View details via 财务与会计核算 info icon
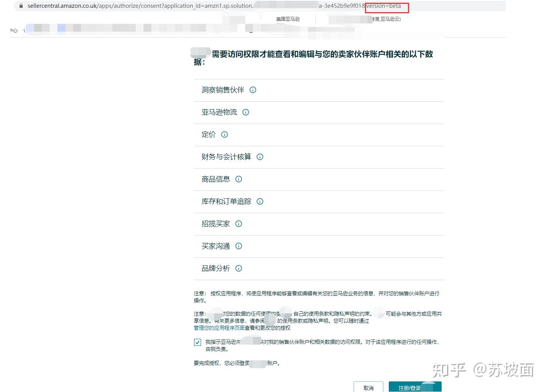The width and height of the screenshot is (548, 392). [260, 157]
